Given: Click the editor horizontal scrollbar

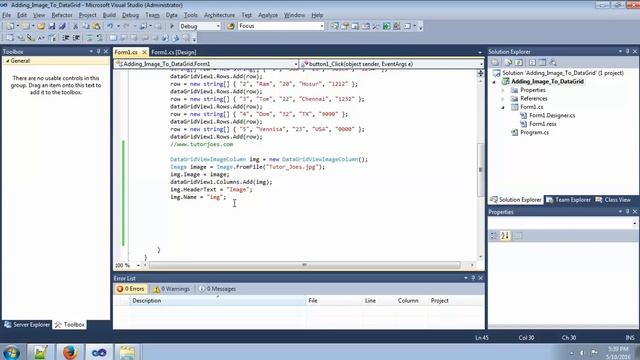Looking at the screenshot, I should coord(304,265).
